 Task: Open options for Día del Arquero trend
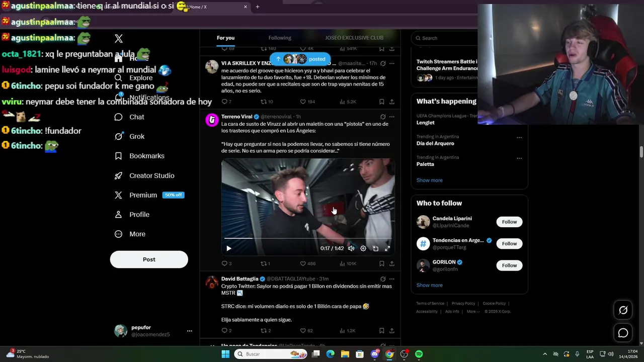[519, 137]
